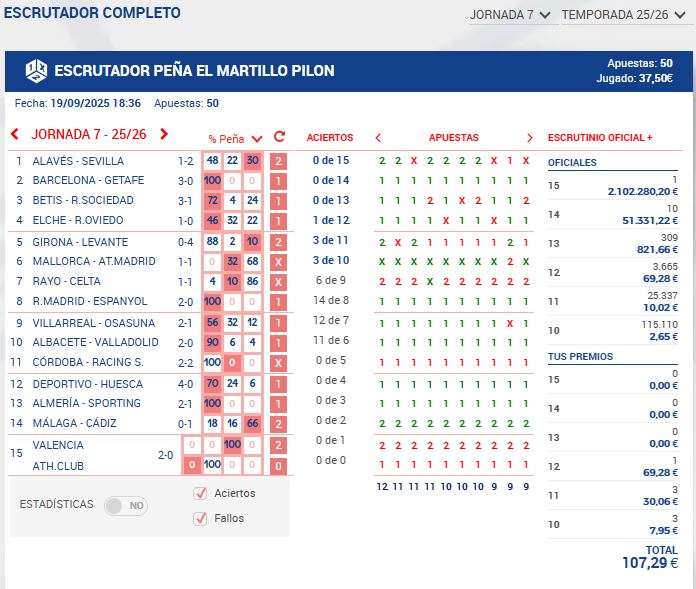Select the ALAVÉS - SEVILLA match
This screenshot has height=589, width=696.
click(x=78, y=161)
